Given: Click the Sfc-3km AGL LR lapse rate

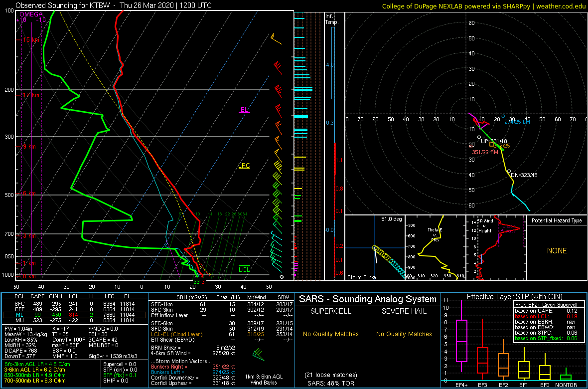Looking at the screenshot, I should point(37,365).
